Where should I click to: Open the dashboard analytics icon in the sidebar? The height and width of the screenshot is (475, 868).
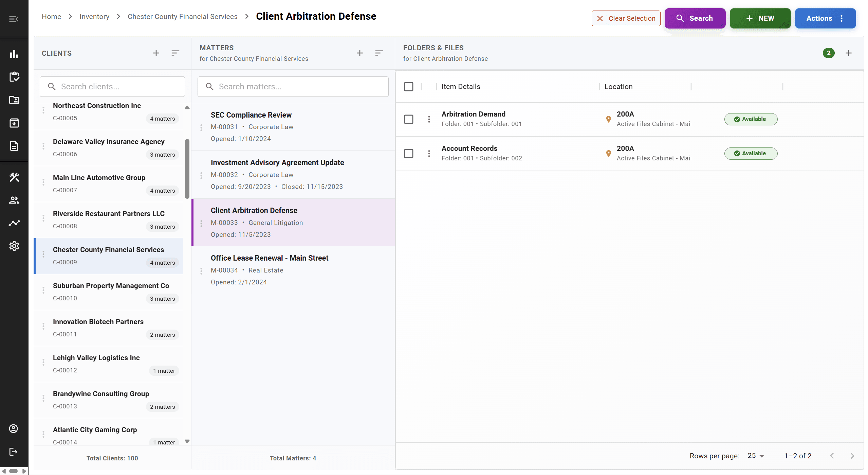[x=14, y=54]
